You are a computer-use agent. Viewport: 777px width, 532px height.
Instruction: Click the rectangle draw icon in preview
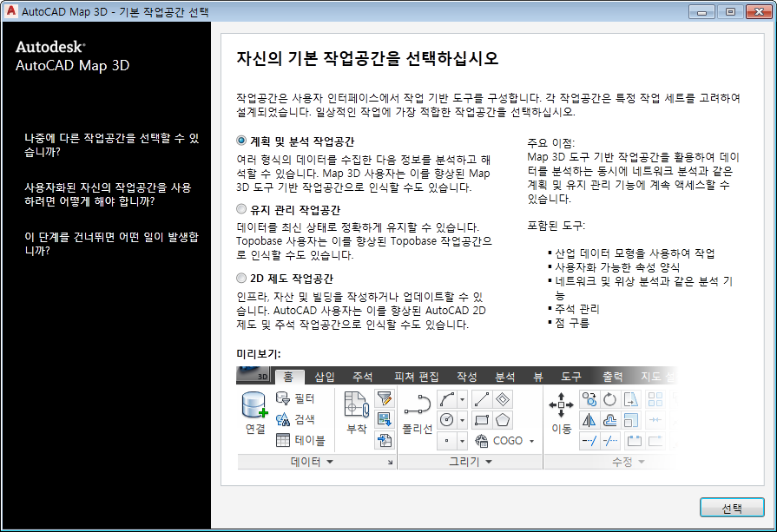click(x=482, y=420)
